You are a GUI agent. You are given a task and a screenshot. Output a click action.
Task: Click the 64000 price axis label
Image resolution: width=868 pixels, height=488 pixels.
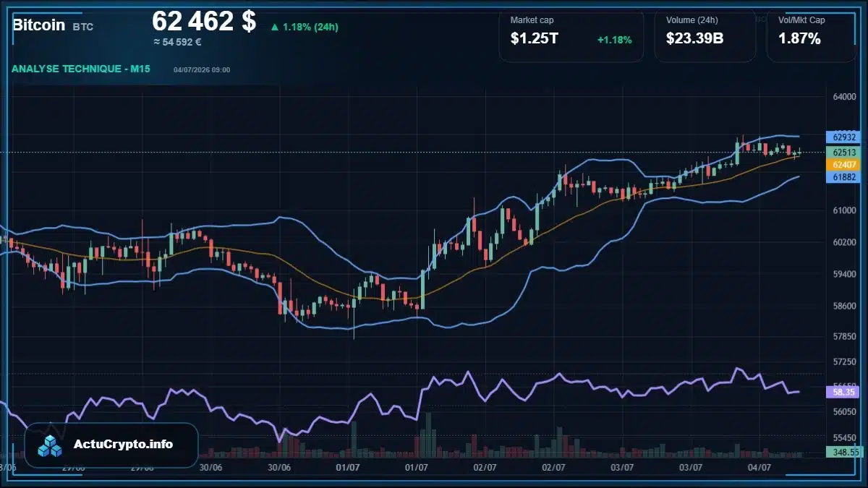844,97
